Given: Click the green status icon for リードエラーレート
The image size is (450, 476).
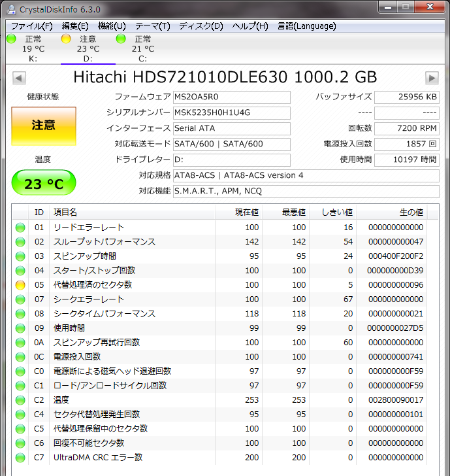Looking at the screenshot, I should [20, 228].
